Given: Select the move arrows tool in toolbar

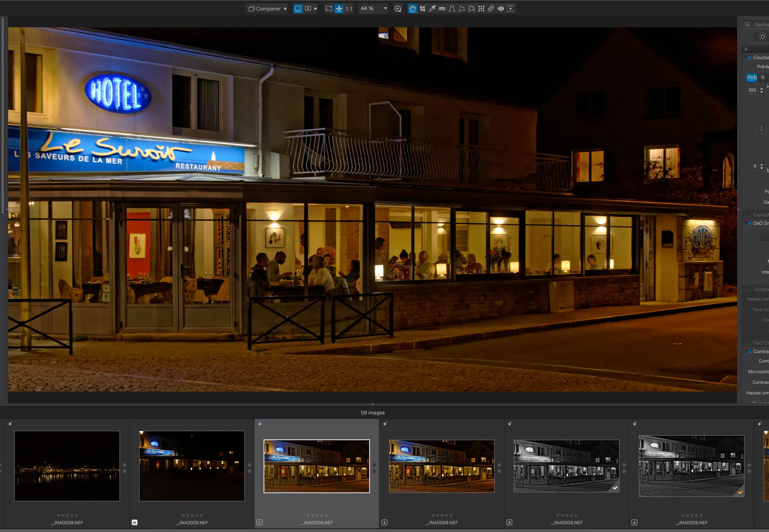Looking at the screenshot, I should click(339, 8).
